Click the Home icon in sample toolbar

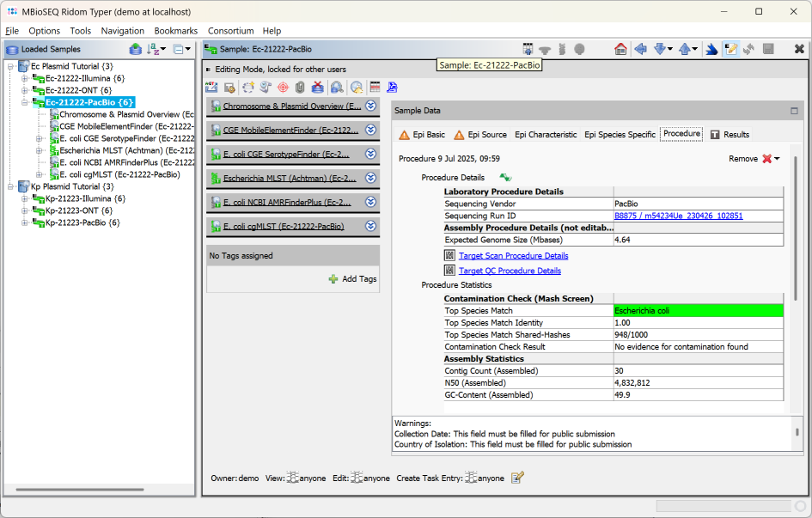point(620,49)
